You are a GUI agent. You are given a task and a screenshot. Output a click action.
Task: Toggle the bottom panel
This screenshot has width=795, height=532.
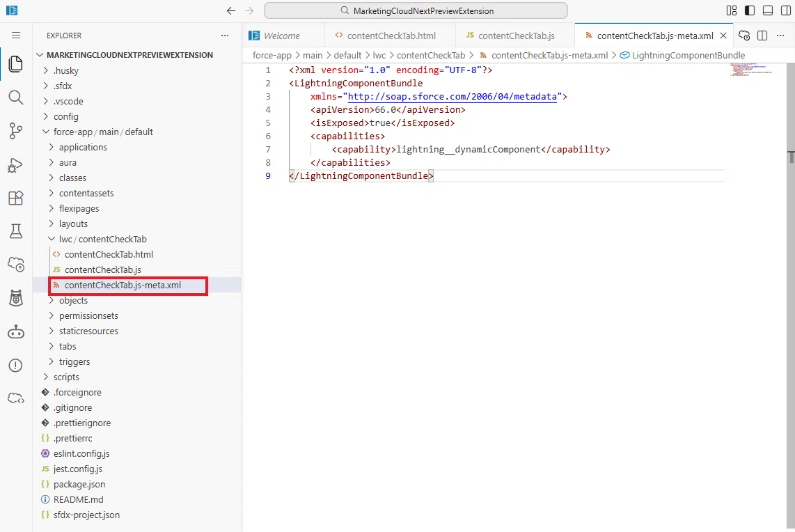tap(768, 10)
